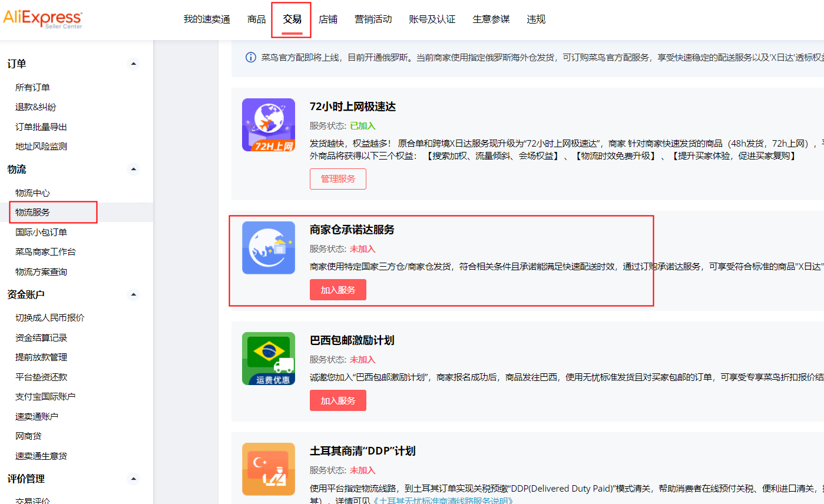Click 加入服务 under 巴西包邮激励计划

point(338,400)
